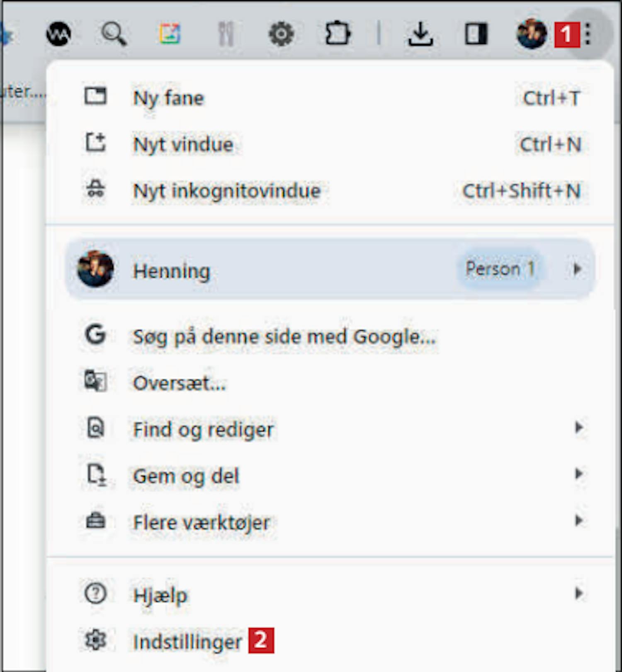Viewport: 622px width, 672px height.
Task: Open the Extensions puzzle icon
Action: pos(337,34)
